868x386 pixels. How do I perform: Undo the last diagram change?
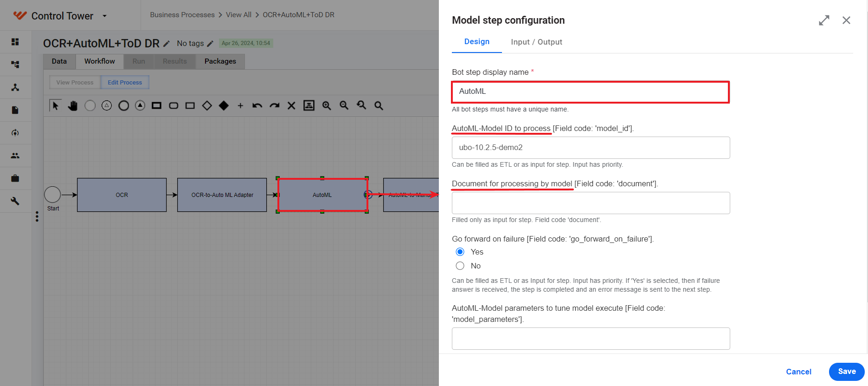pyautogui.click(x=257, y=105)
